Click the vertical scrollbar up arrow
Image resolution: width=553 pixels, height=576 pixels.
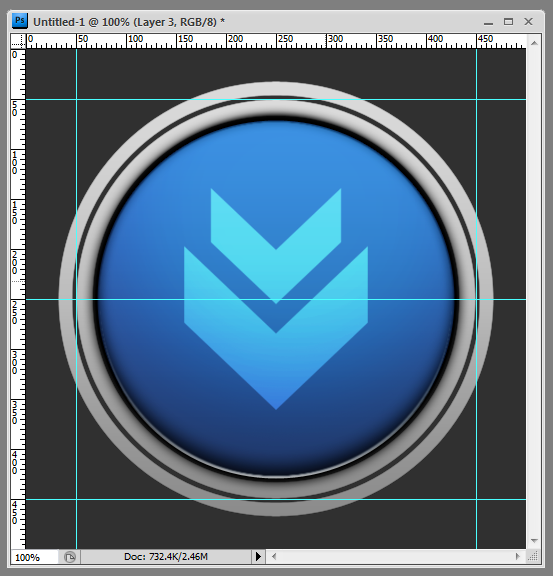534,43
